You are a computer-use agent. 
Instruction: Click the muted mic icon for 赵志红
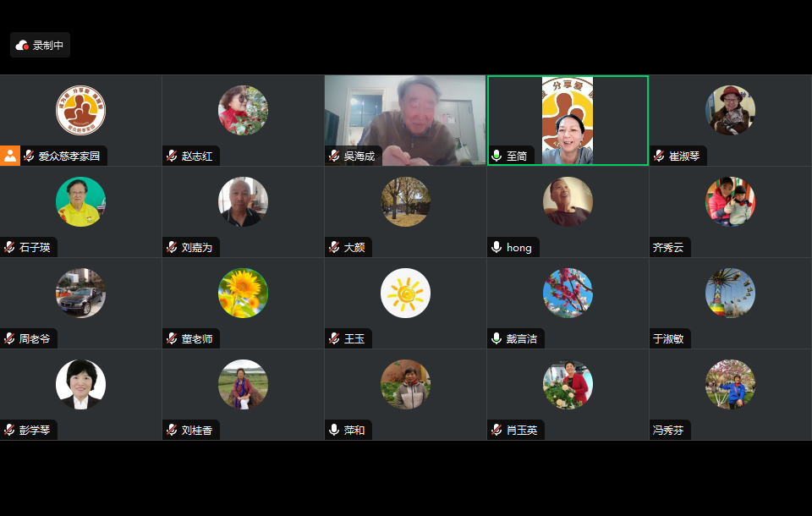pyautogui.click(x=172, y=156)
